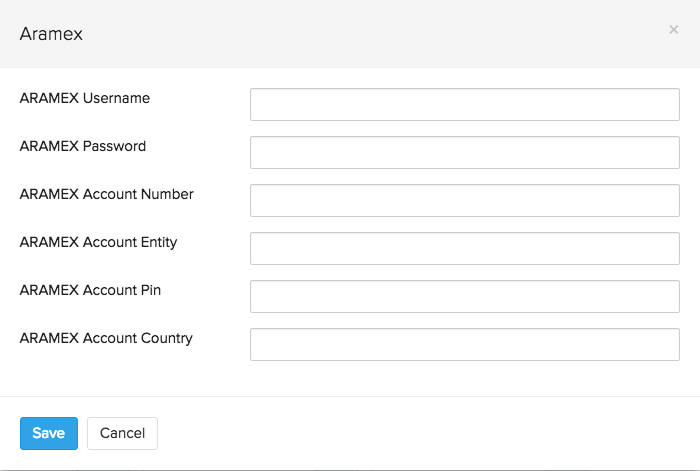
Task: Click the "ARAMEX Password" label text
Action: (x=82, y=146)
